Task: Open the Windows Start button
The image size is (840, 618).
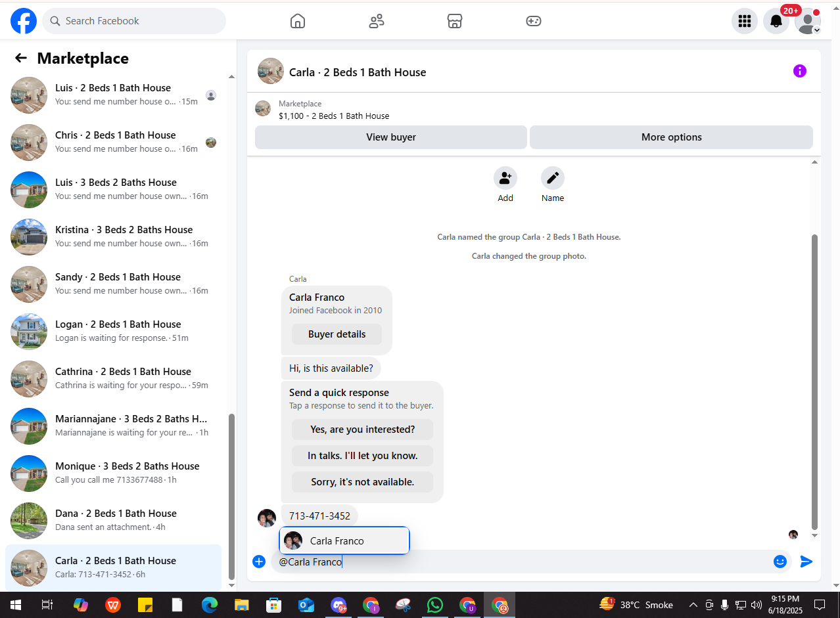Action: 15,605
